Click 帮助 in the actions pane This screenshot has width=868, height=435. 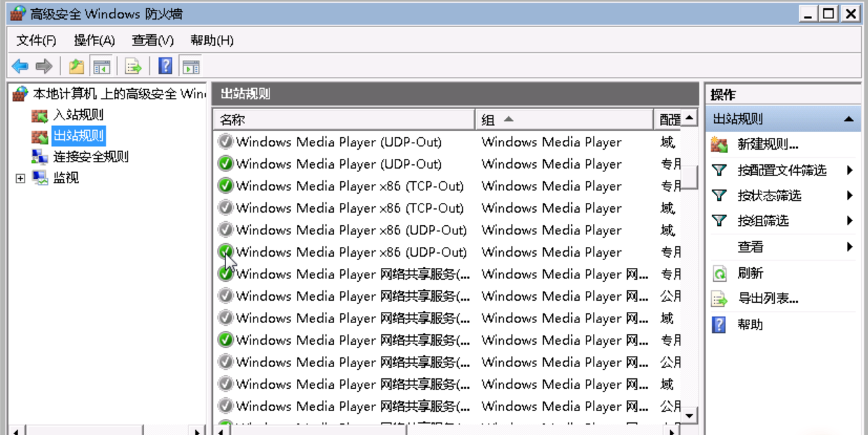[x=750, y=325]
